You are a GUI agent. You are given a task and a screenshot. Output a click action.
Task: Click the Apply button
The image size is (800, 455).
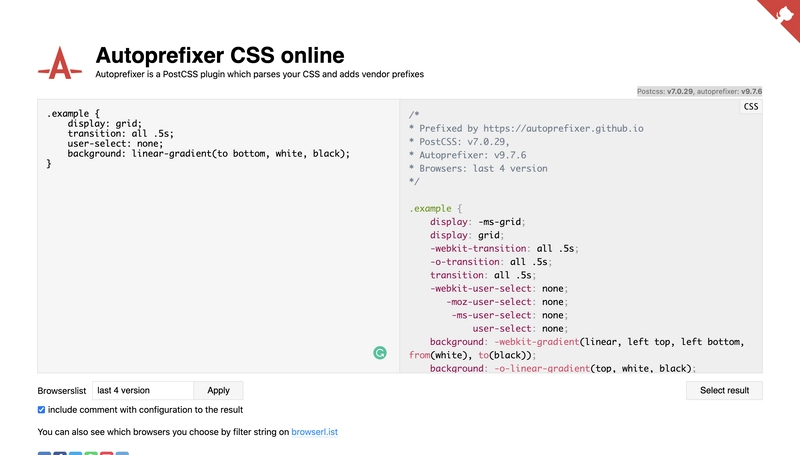pos(218,390)
